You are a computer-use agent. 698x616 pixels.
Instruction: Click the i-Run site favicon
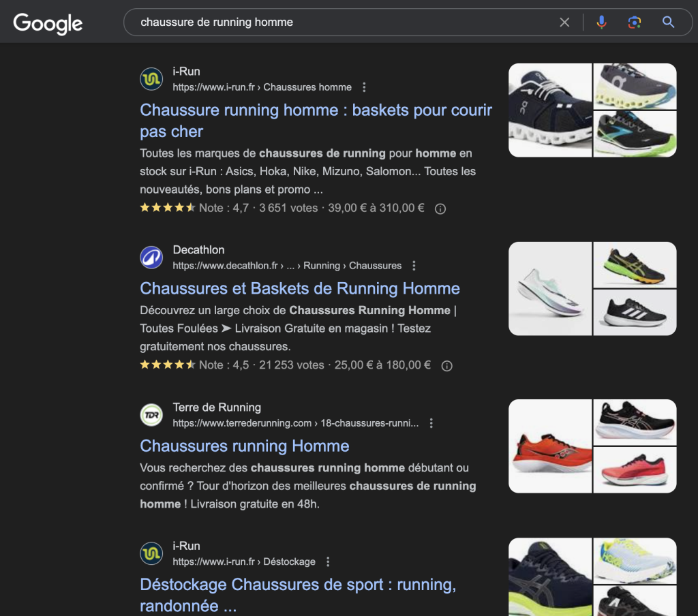click(x=151, y=79)
